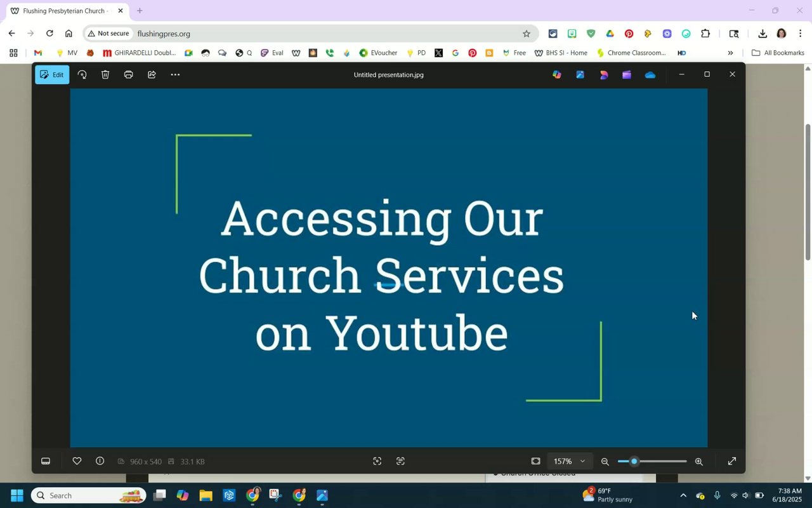
Task: Open the Chrome Classroom... bookmark
Action: pos(631,53)
